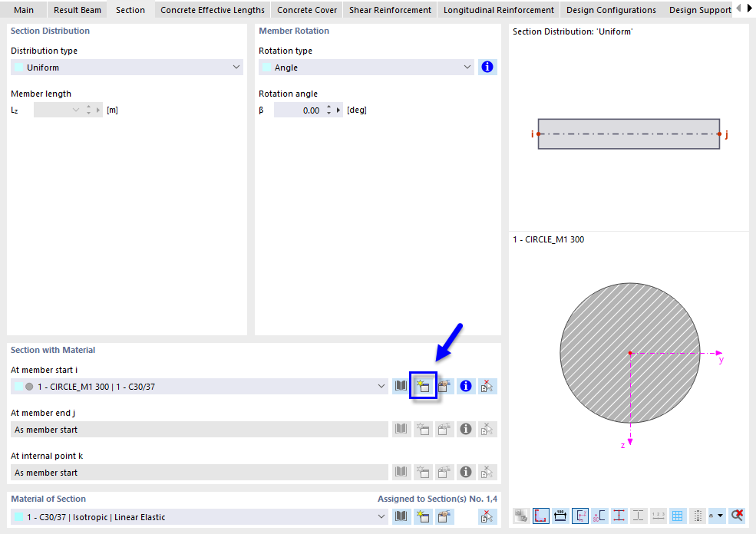Click cyan swatch in Rotation type field

point(266,67)
